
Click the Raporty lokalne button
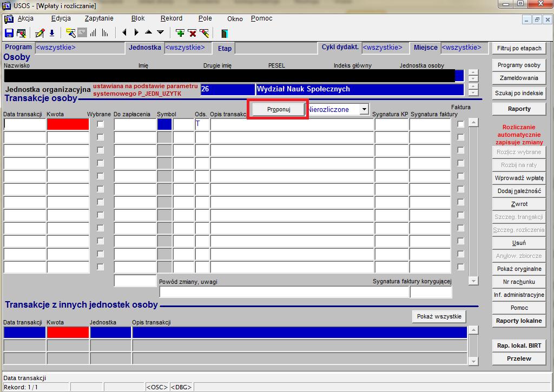pyautogui.click(x=519, y=321)
